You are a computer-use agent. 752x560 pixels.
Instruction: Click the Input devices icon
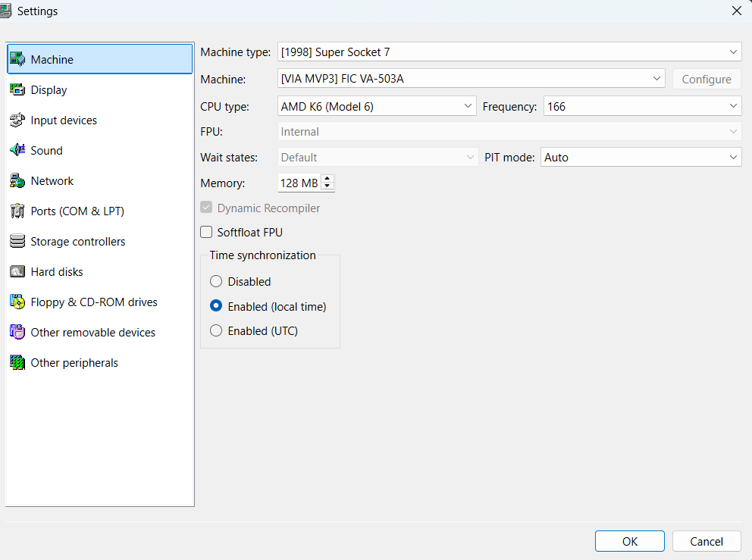[x=17, y=120]
